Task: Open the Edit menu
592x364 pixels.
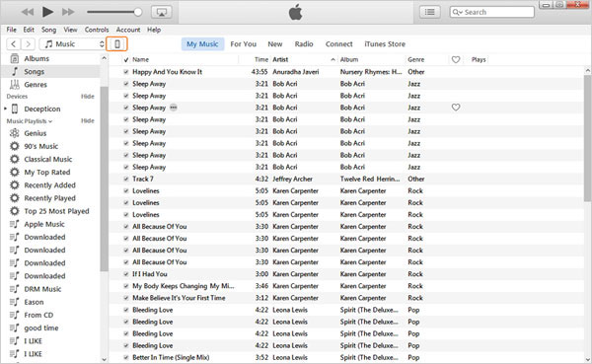Action: (29, 30)
